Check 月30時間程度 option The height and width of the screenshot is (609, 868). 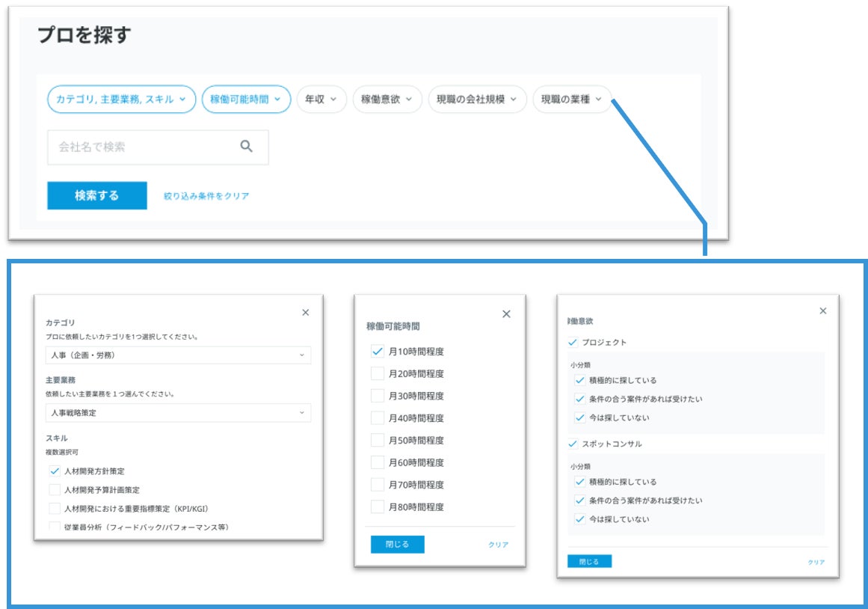377,396
